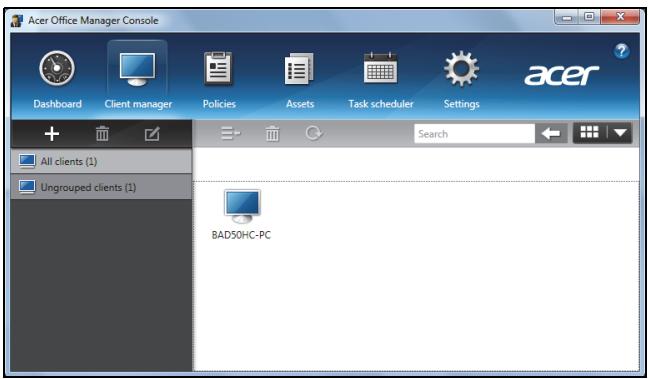Click the search back arrow button
The width and height of the screenshot is (648, 379).
click(551, 134)
